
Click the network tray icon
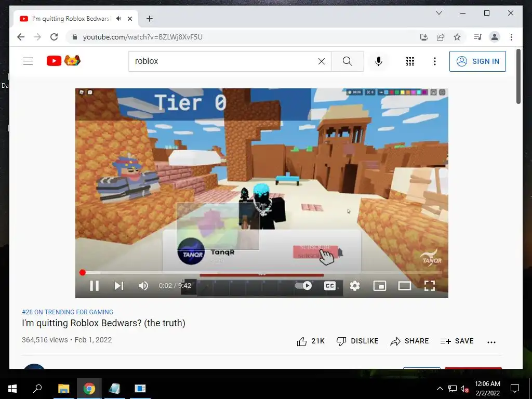pyautogui.click(x=453, y=389)
